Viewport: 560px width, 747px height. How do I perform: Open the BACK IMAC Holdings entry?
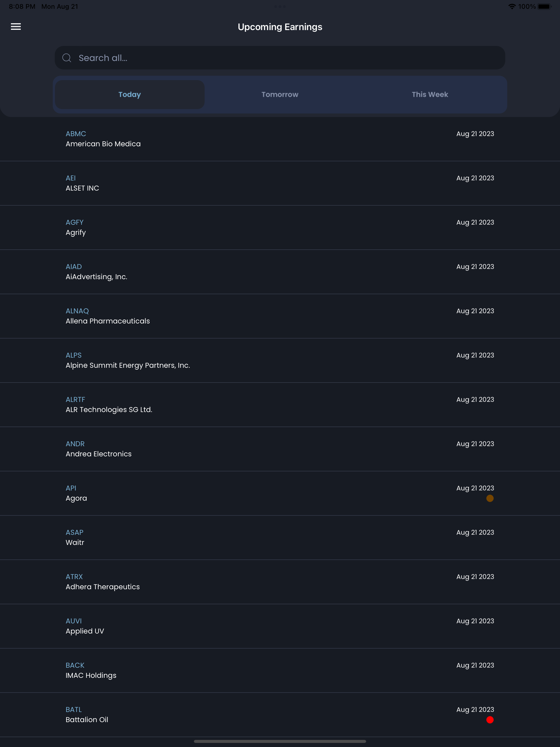pos(280,670)
